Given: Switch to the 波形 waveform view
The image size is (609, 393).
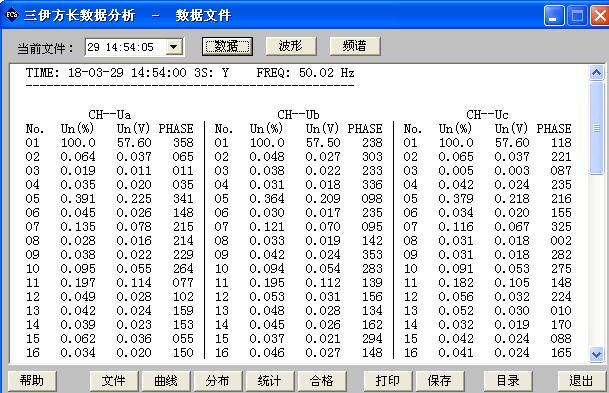Looking at the screenshot, I should point(291,46).
